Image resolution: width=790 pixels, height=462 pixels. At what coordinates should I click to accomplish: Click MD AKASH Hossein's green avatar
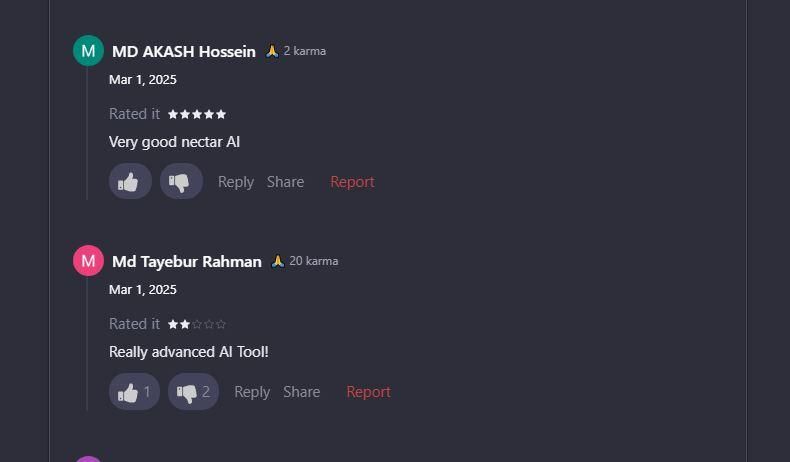pos(88,51)
